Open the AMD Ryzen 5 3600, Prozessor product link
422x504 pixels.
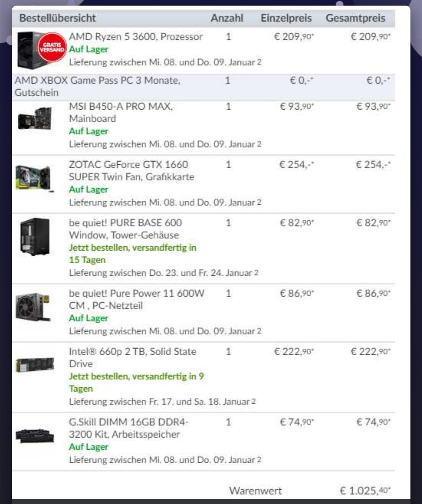[136, 37]
